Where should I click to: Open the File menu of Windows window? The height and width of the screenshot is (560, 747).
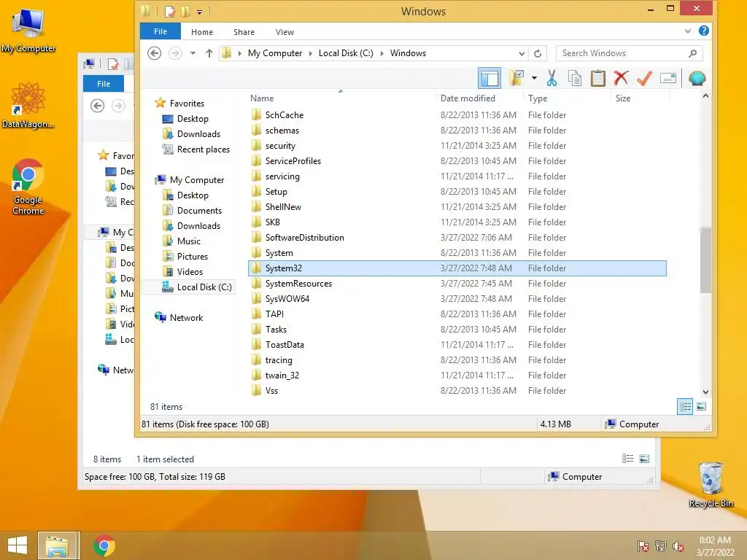pos(160,31)
